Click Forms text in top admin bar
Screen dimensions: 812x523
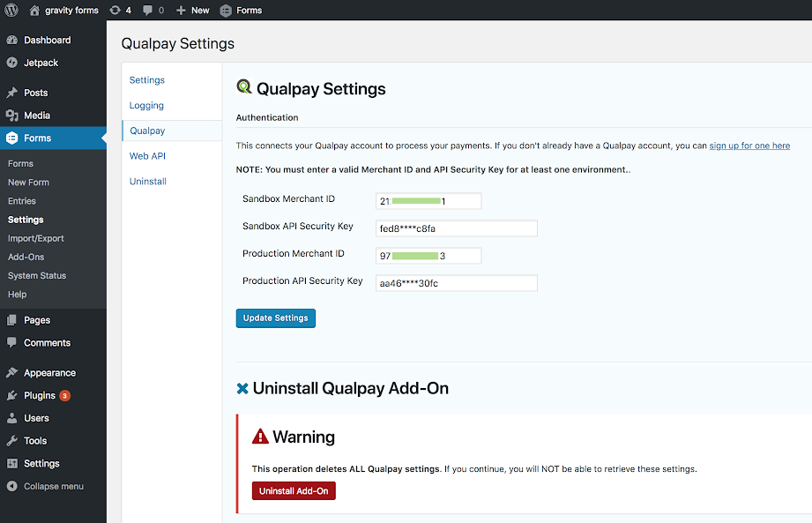click(x=250, y=11)
